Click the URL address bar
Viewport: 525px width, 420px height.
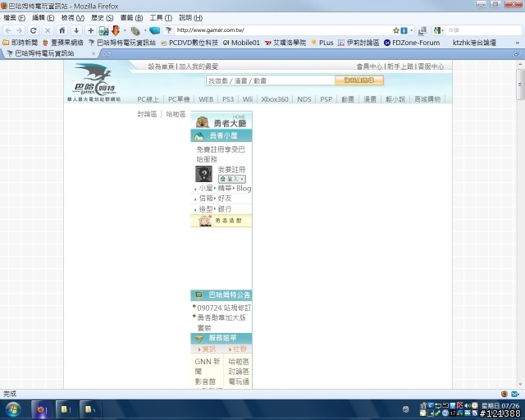(283, 30)
